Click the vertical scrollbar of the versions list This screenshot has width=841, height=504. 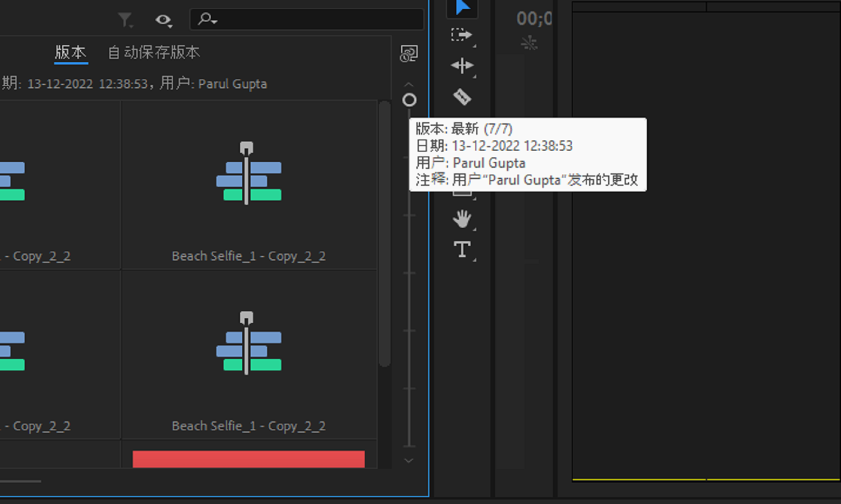pos(385,234)
